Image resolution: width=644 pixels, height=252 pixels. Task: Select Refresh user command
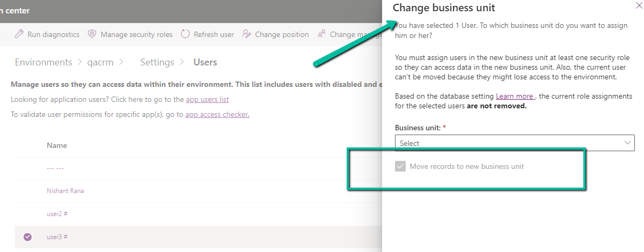208,34
